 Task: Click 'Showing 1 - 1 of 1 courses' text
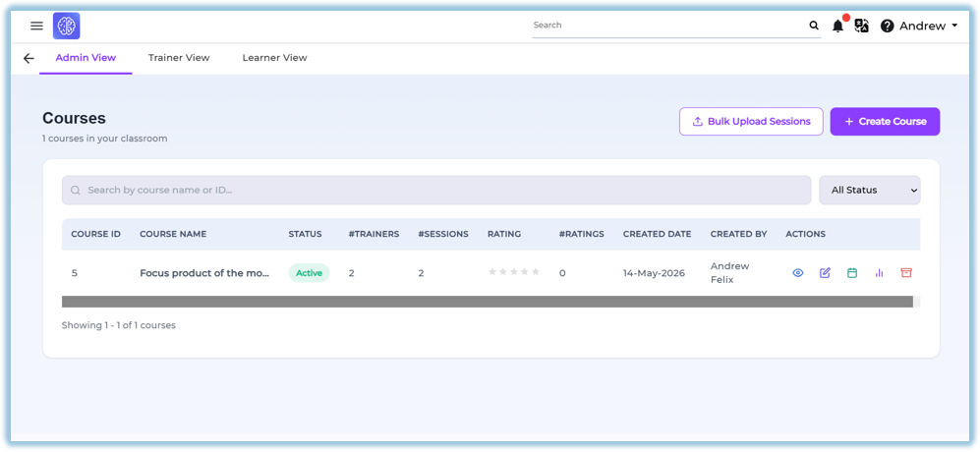tap(119, 325)
